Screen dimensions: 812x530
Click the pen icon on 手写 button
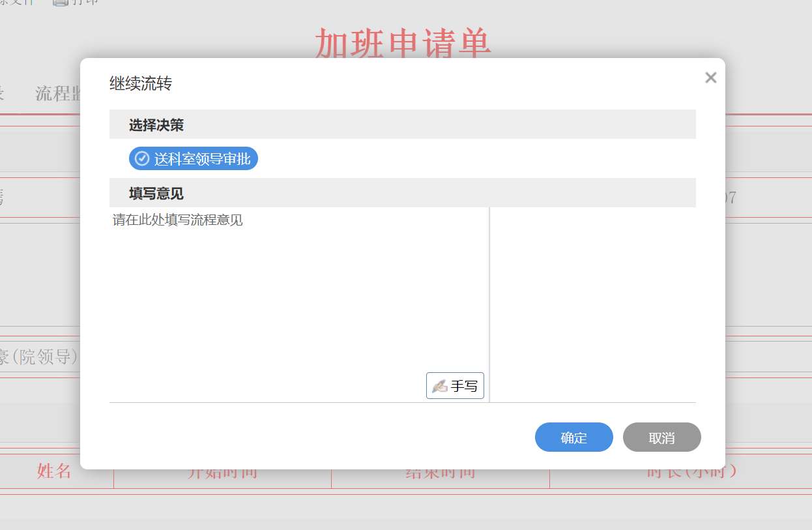click(x=439, y=386)
